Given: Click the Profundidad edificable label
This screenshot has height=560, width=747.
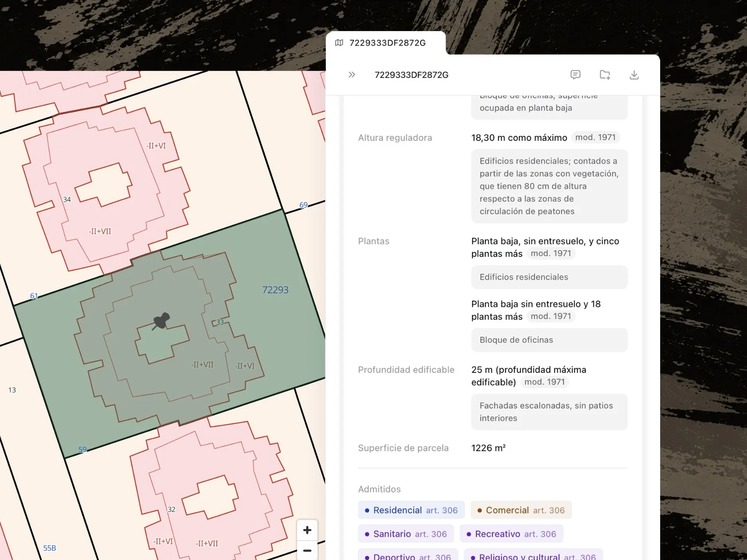Looking at the screenshot, I should tap(406, 370).
